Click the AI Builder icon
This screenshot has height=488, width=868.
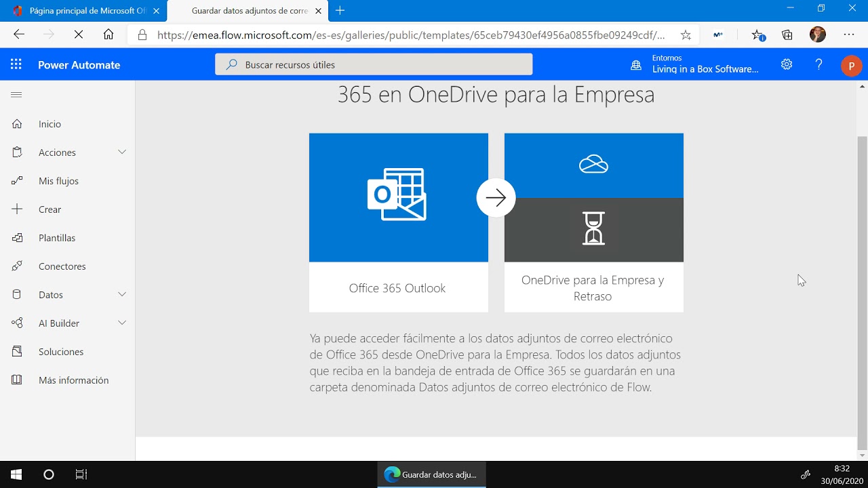tap(17, 323)
